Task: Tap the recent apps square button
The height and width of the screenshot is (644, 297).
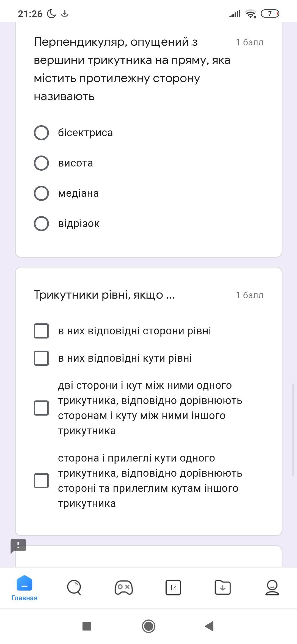Action: coord(87,626)
